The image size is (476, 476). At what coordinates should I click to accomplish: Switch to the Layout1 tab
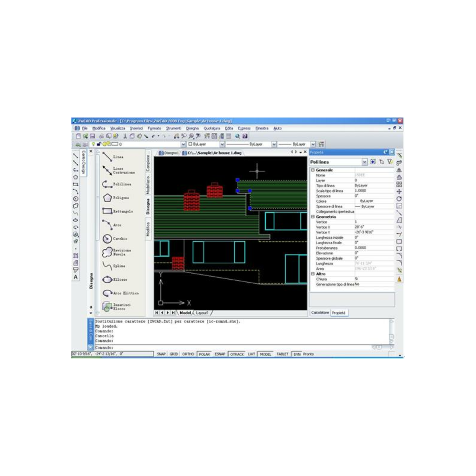(x=202, y=313)
